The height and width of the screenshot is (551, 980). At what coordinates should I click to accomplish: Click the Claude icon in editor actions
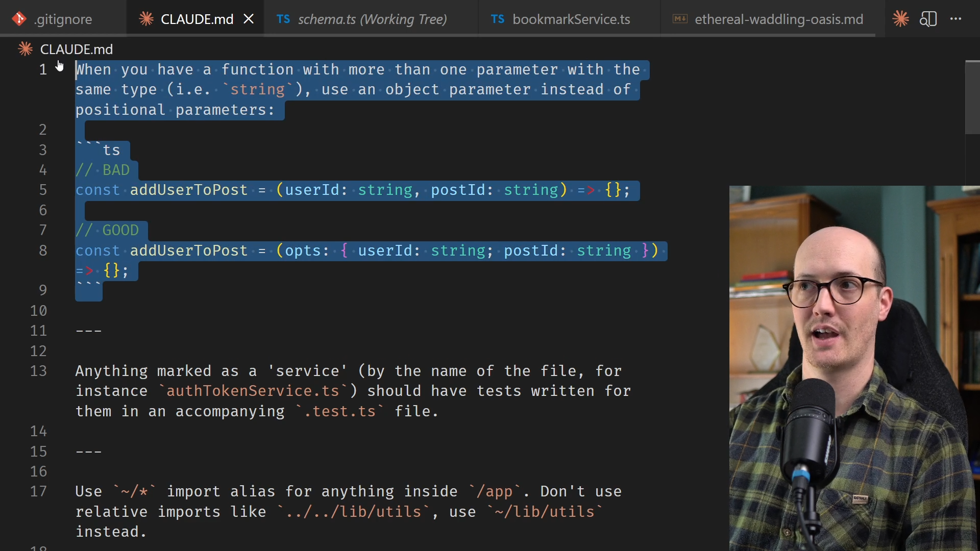pos(901,19)
